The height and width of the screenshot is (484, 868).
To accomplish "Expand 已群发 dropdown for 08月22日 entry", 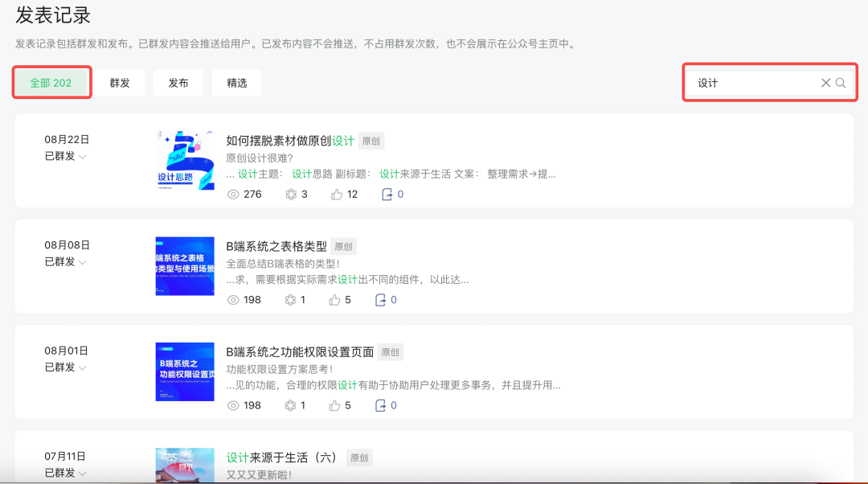I will 82,157.
